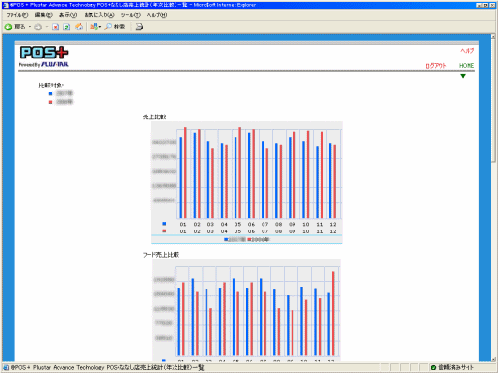Open the Back button history dropdown arrow
The width and height of the screenshot is (498, 373).
pyautogui.click(x=30, y=27)
